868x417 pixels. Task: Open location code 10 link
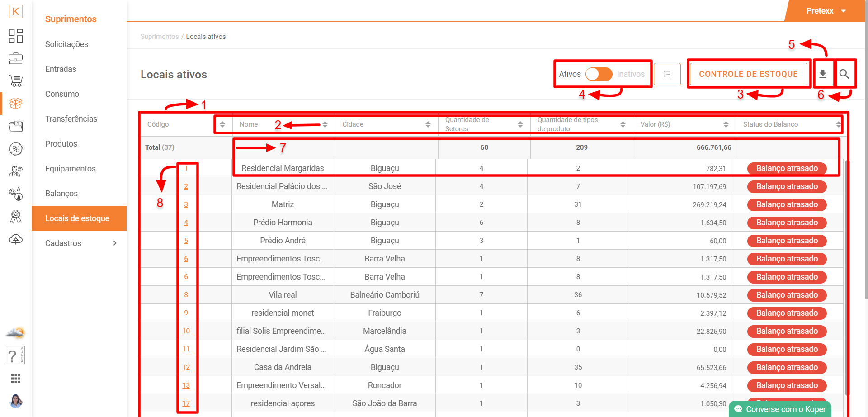coord(186,331)
